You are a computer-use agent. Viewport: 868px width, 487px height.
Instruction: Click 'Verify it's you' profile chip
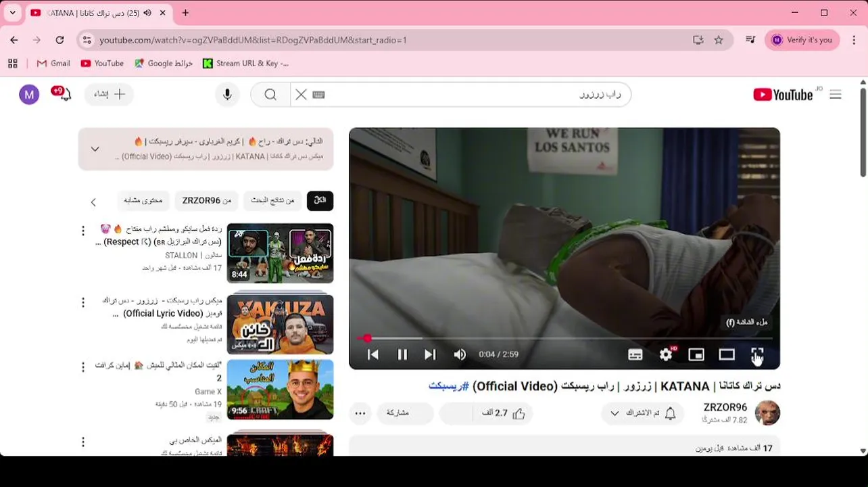click(x=802, y=40)
